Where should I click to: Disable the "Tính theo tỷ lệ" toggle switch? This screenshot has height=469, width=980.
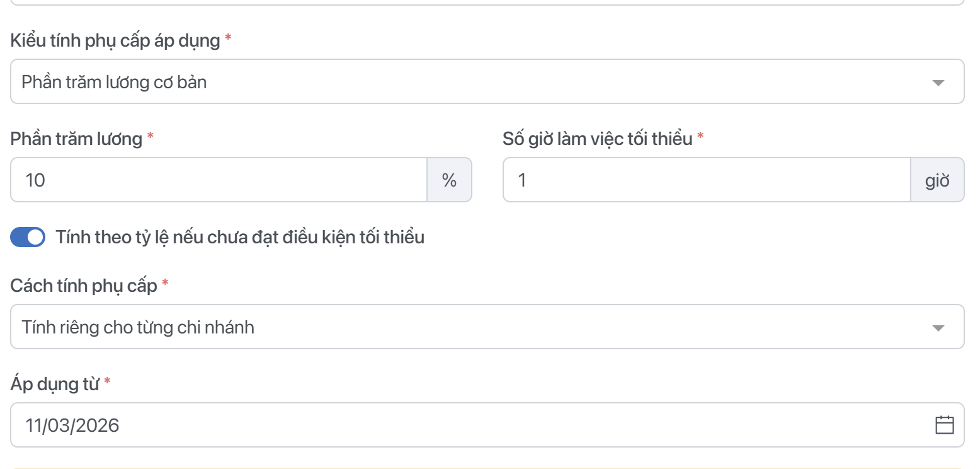28,238
